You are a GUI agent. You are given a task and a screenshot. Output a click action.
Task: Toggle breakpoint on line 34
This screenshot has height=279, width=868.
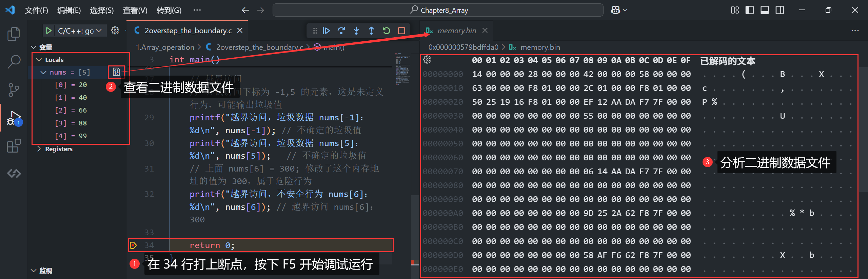pyautogui.click(x=133, y=245)
